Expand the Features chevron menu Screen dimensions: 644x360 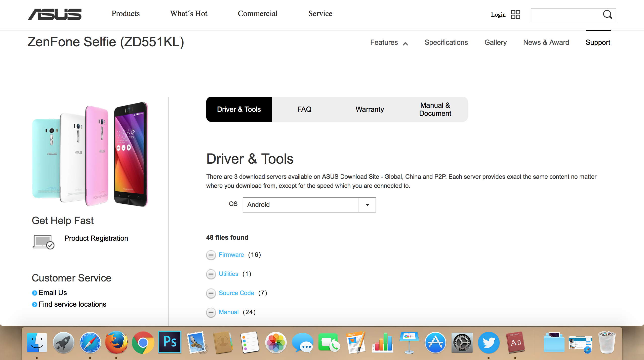point(405,44)
